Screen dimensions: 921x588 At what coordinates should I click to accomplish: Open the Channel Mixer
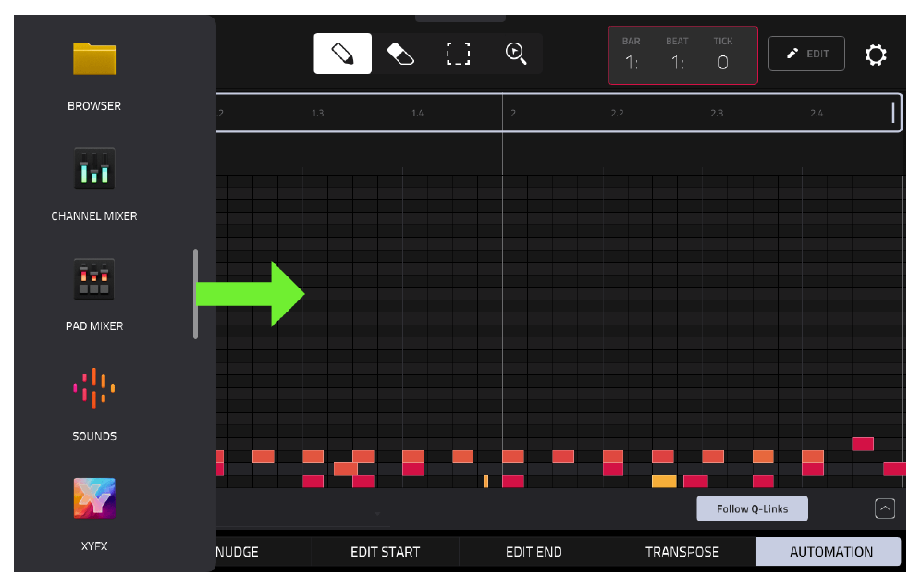click(x=94, y=168)
